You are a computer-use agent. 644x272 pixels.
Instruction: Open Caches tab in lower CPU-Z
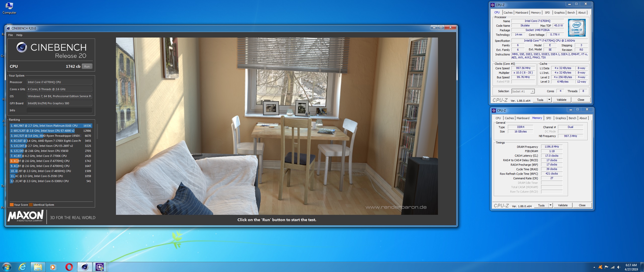509,118
